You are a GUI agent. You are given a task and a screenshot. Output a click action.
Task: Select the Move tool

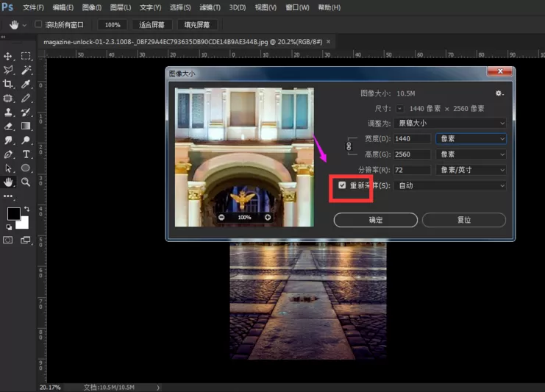7,56
